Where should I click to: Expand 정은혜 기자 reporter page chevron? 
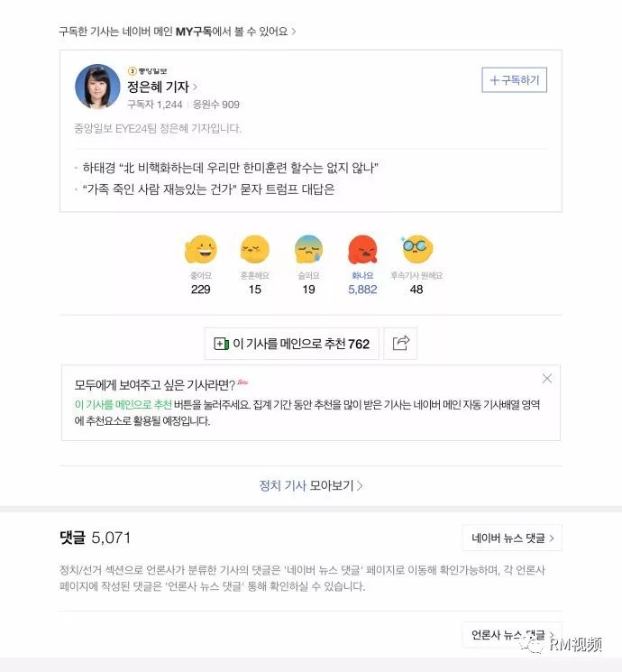pyautogui.click(x=195, y=87)
